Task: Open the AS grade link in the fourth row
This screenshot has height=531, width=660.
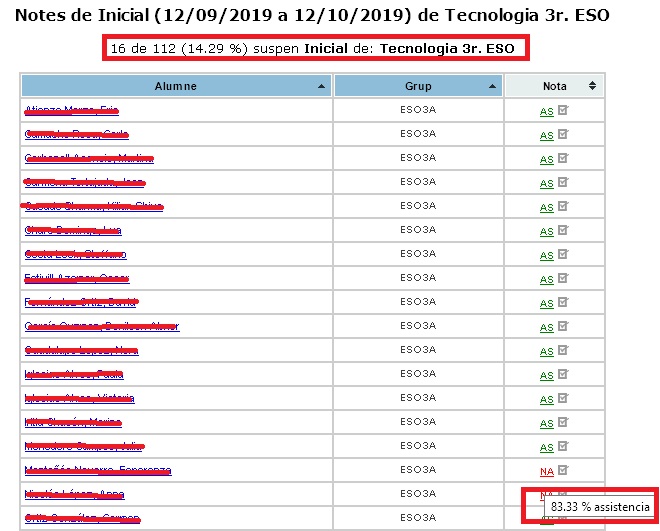Action: (547, 184)
